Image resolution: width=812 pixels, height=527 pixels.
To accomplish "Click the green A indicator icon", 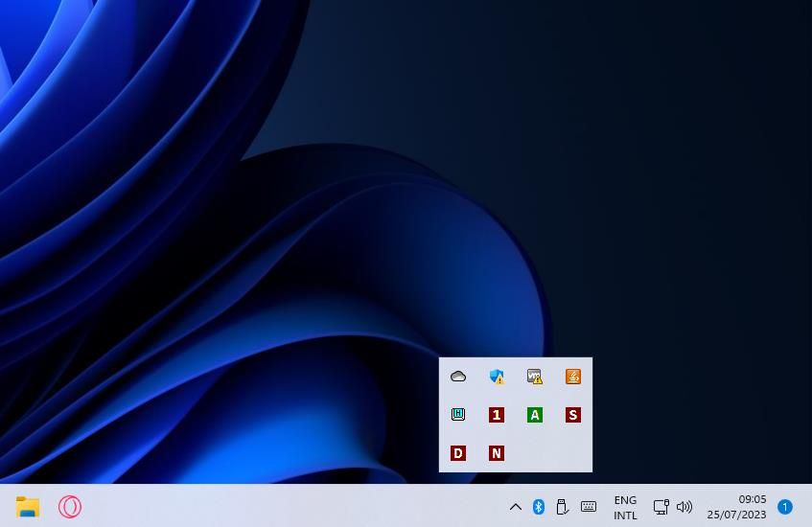I will [535, 415].
